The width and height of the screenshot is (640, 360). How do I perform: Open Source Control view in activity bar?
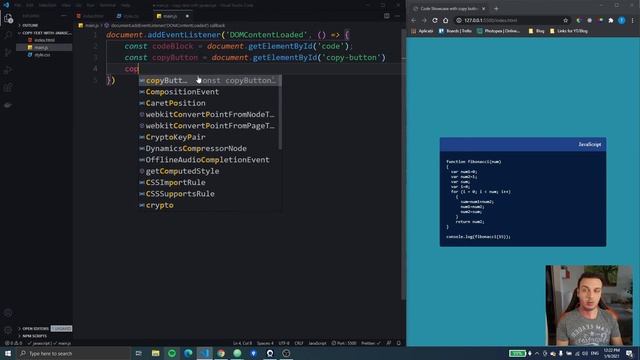8,53
